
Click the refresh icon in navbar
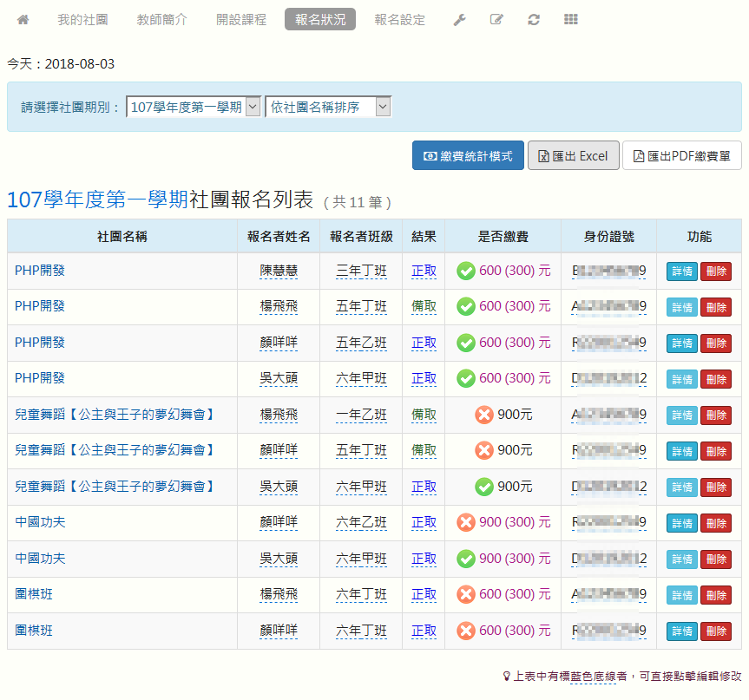coord(534,19)
